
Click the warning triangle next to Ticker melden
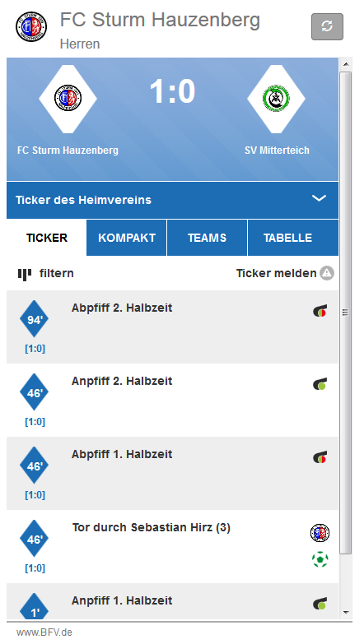[327, 273]
